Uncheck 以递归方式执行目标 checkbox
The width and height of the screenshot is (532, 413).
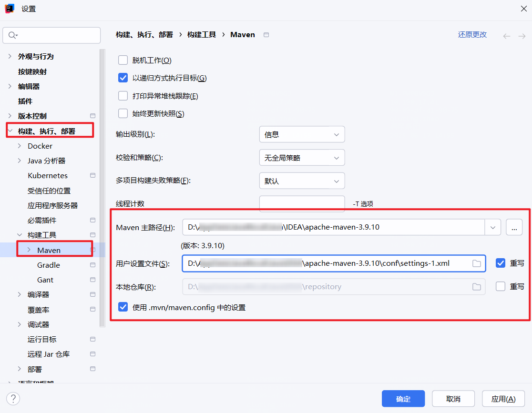pos(123,78)
